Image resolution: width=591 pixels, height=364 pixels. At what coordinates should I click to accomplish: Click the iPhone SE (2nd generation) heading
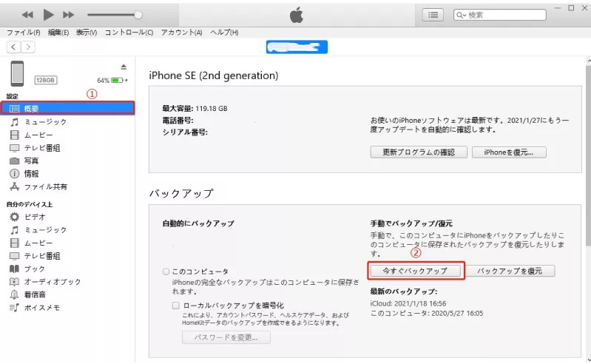tap(213, 75)
